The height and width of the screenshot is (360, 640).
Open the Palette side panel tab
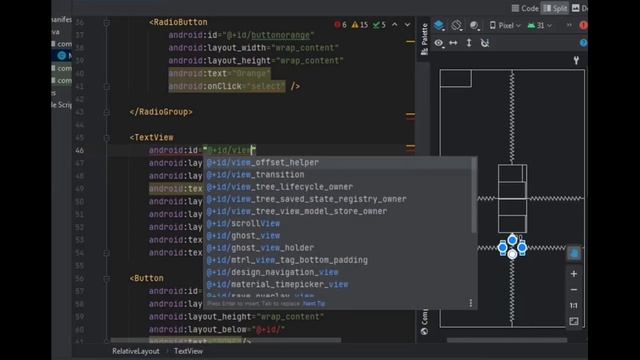[x=424, y=39]
